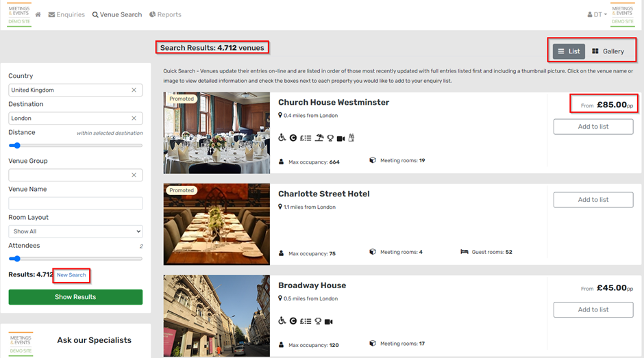Click person icon beside Max occupancy 120
The height and width of the screenshot is (358, 644).
point(282,345)
